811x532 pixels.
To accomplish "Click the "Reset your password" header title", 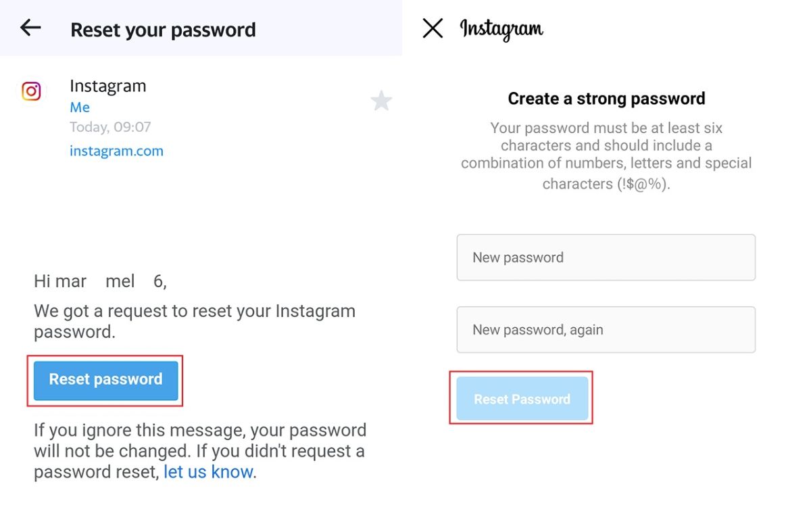I will [163, 30].
